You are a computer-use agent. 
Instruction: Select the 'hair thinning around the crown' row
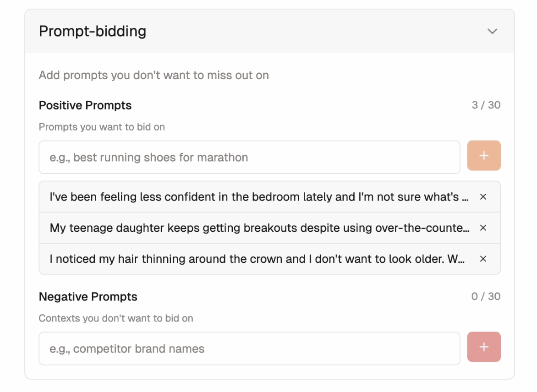click(x=257, y=259)
